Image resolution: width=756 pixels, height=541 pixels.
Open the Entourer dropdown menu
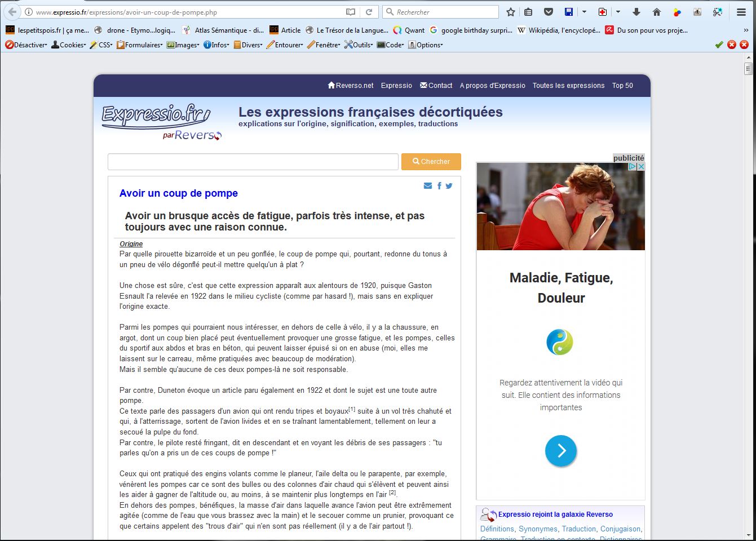click(285, 45)
